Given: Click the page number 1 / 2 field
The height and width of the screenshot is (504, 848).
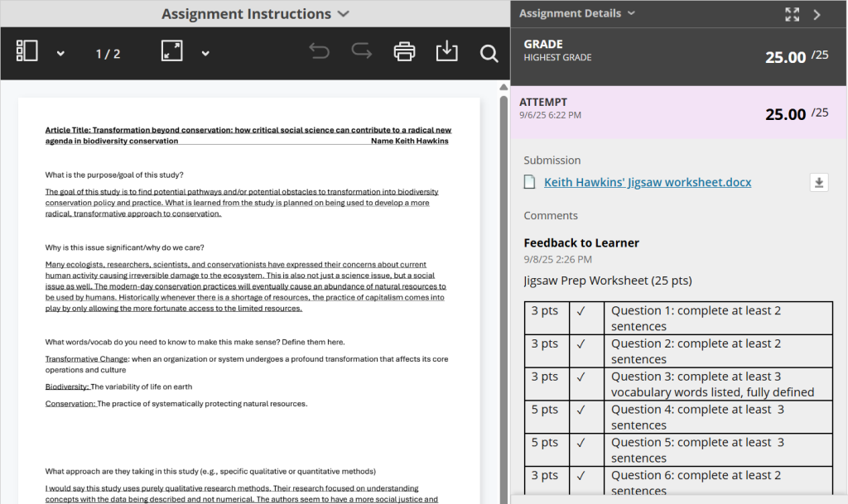Looking at the screenshot, I should point(108,54).
